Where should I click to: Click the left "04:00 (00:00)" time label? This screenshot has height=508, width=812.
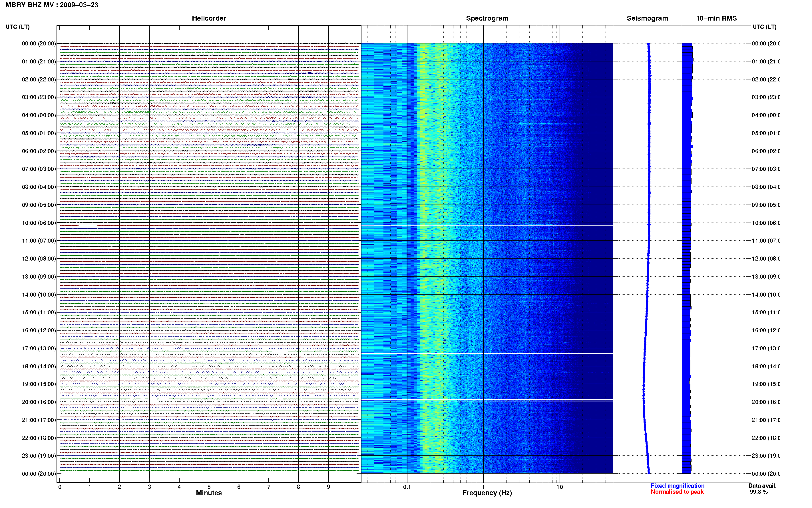click(39, 115)
